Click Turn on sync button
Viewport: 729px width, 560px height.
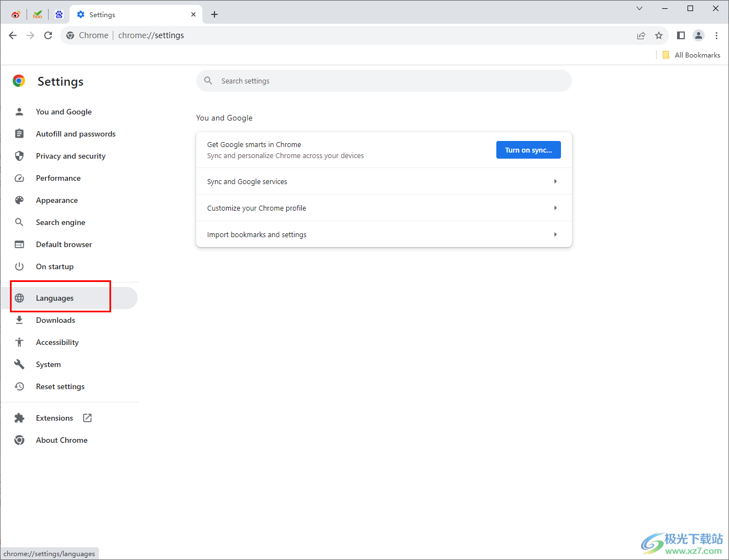click(x=528, y=150)
